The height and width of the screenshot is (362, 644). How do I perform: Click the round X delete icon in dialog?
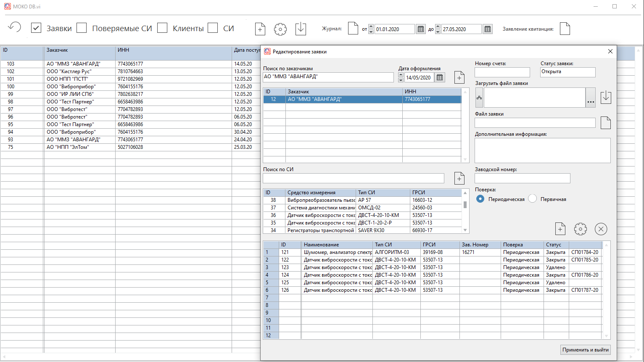(601, 229)
